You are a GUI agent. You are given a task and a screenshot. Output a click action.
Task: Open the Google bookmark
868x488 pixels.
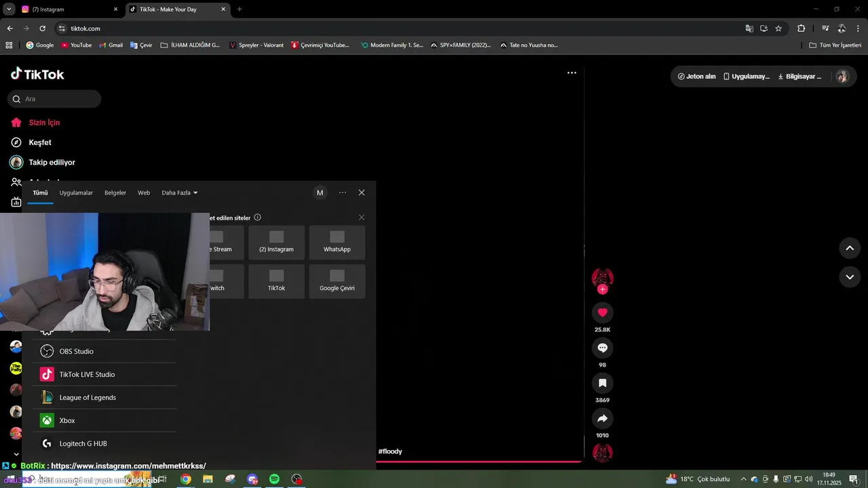[x=39, y=45]
